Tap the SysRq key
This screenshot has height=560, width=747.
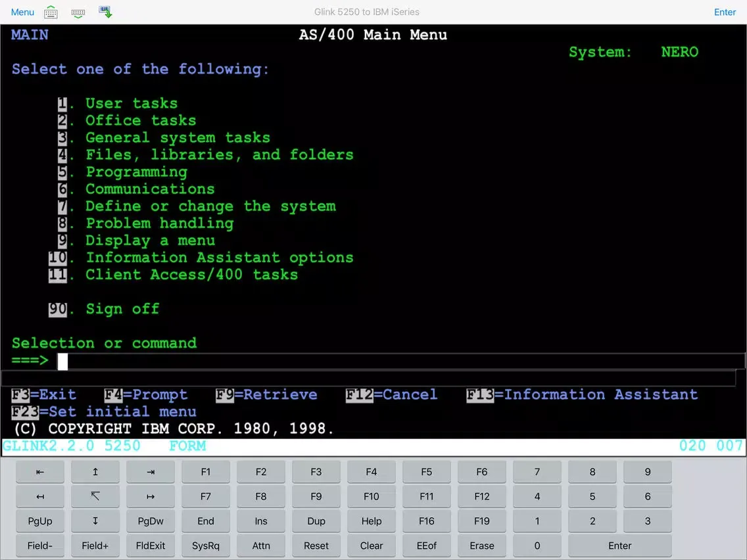pyautogui.click(x=206, y=546)
